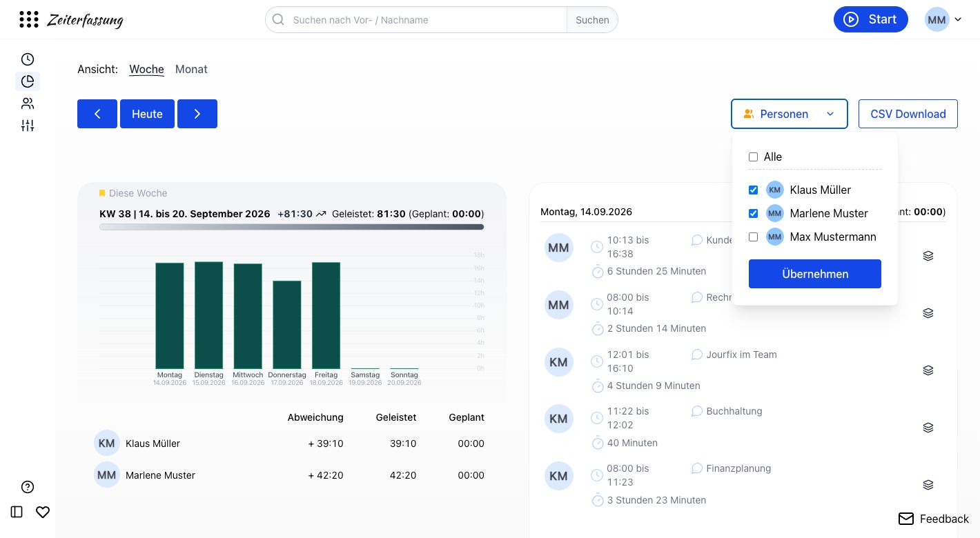980x538 pixels.
Task: Click the Feedback envelope icon
Action: (906, 519)
